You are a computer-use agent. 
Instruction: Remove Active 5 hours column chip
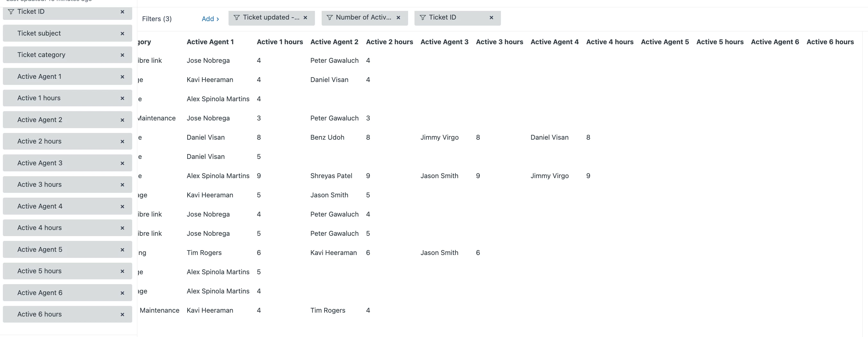click(122, 271)
